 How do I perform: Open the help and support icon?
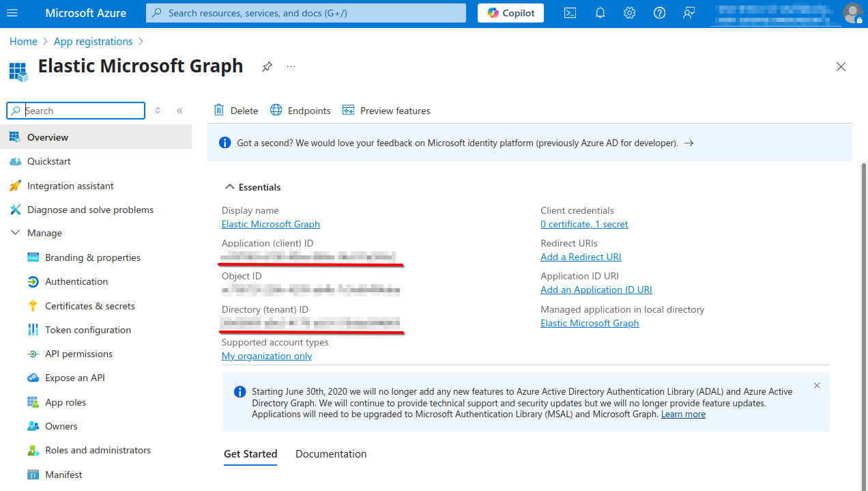(659, 13)
